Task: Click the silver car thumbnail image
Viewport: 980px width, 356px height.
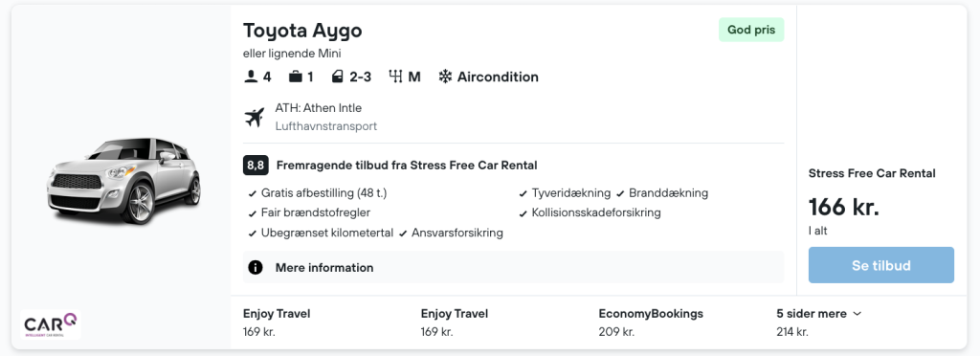Action: point(123,181)
